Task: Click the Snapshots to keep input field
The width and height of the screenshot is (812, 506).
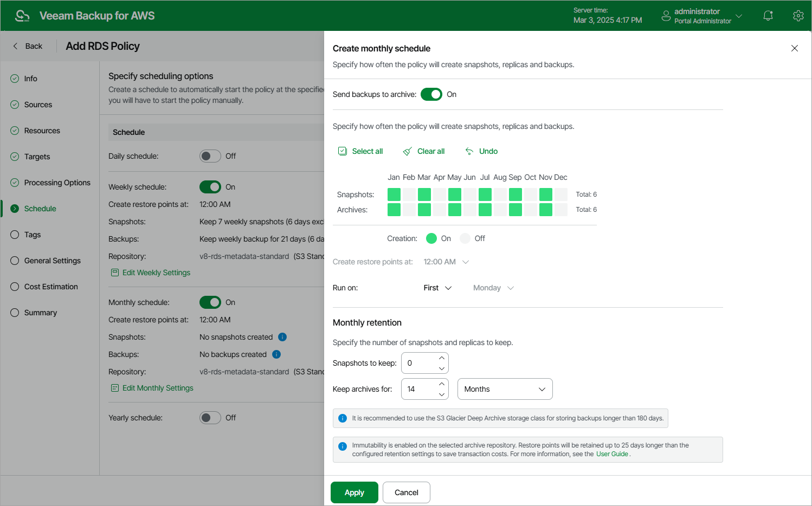Action: [420, 363]
